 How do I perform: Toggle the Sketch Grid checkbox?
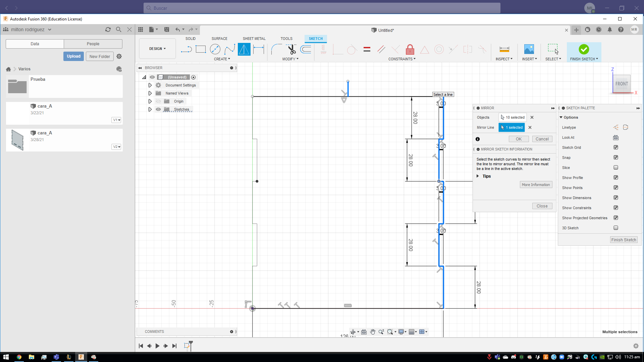tap(616, 147)
